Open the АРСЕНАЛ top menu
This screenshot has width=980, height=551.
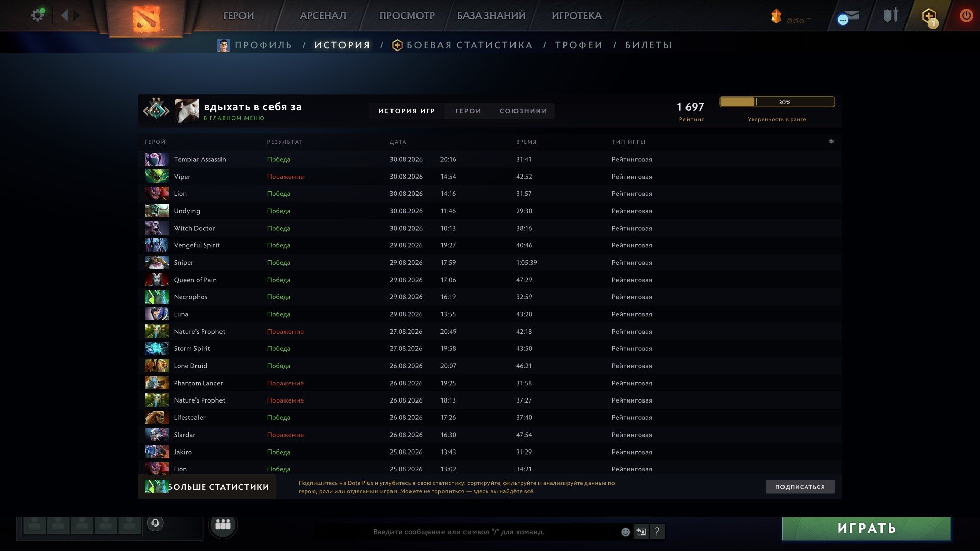[323, 16]
